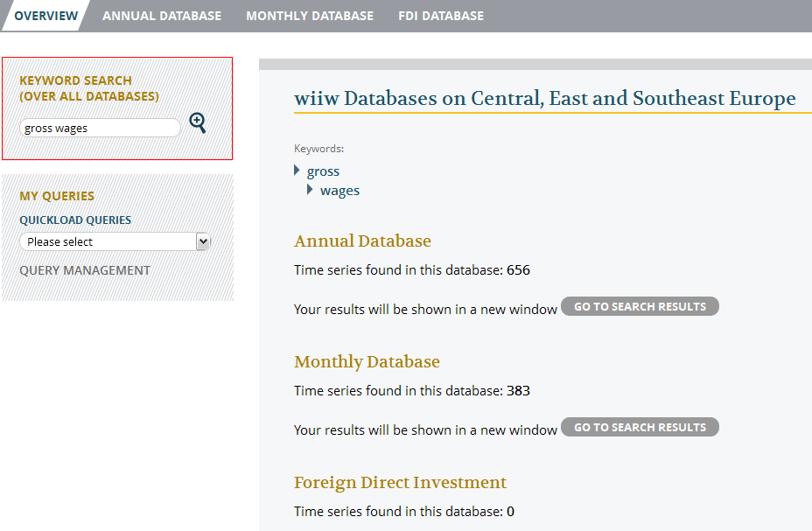Go to the Monthly Database tab
The image size is (812, 531).
point(310,16)
